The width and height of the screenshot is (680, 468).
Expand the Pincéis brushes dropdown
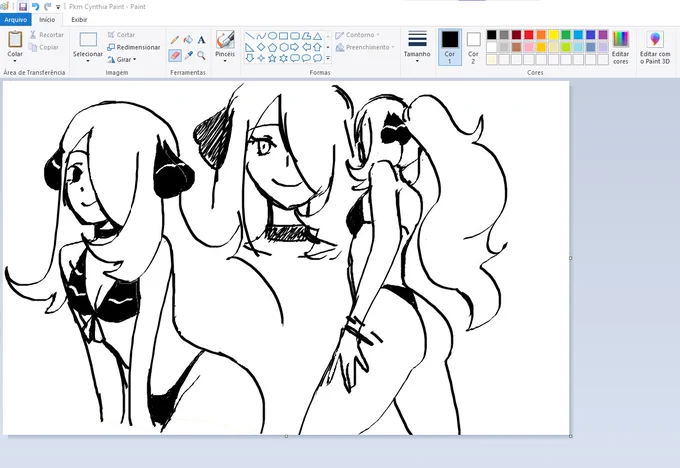(225, 61)
